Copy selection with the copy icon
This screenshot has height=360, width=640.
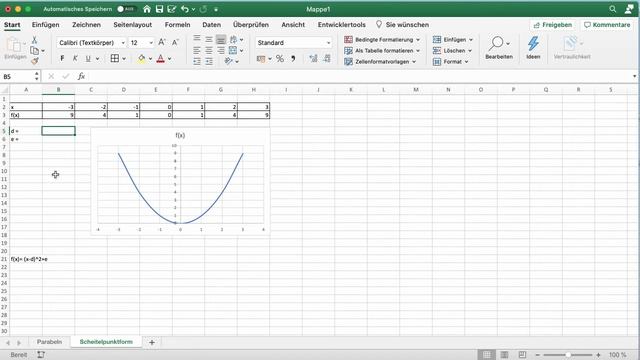[x=35, y=51]
